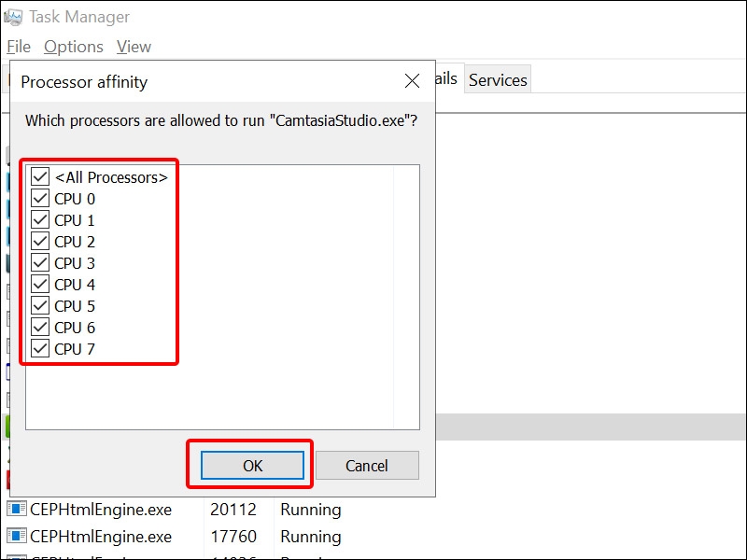This screenshot has height=560, width=747.
Task: Click the processor list vertical scrollbar area
Action: (x=406, y=297)
